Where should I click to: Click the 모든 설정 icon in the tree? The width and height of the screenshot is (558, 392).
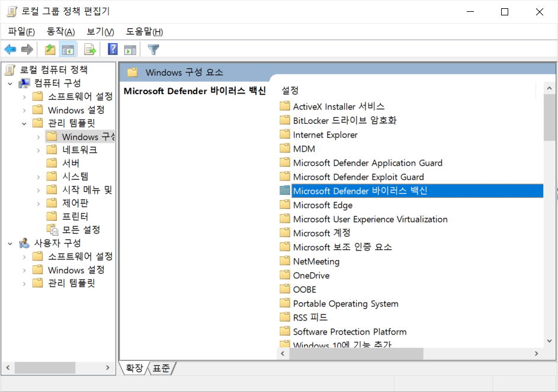(52, 230)
